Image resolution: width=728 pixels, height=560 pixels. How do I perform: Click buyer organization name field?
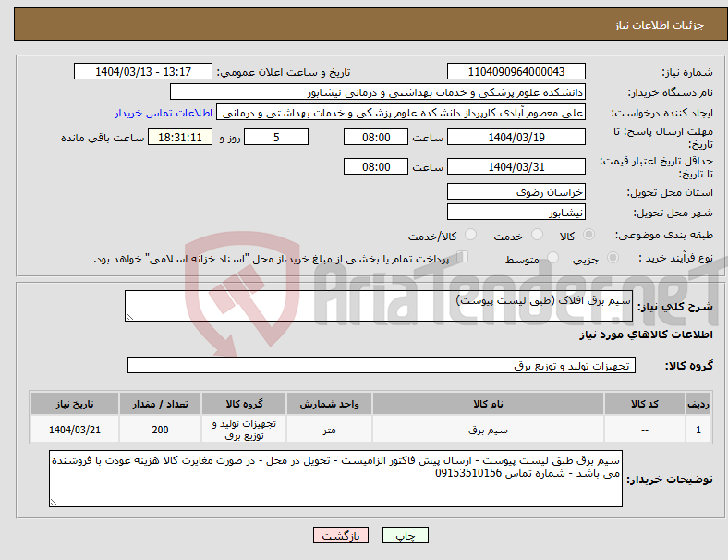pyautogui.click(x=378, y=91)
